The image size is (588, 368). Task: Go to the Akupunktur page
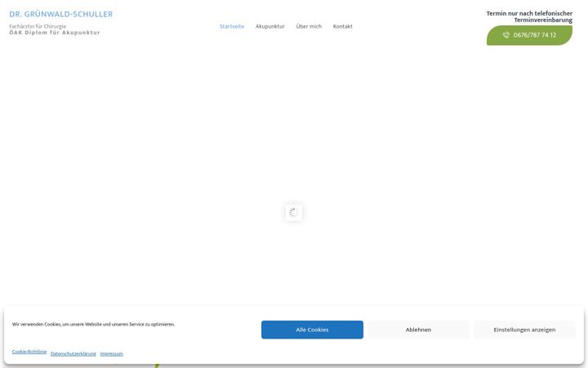(270, 26)
